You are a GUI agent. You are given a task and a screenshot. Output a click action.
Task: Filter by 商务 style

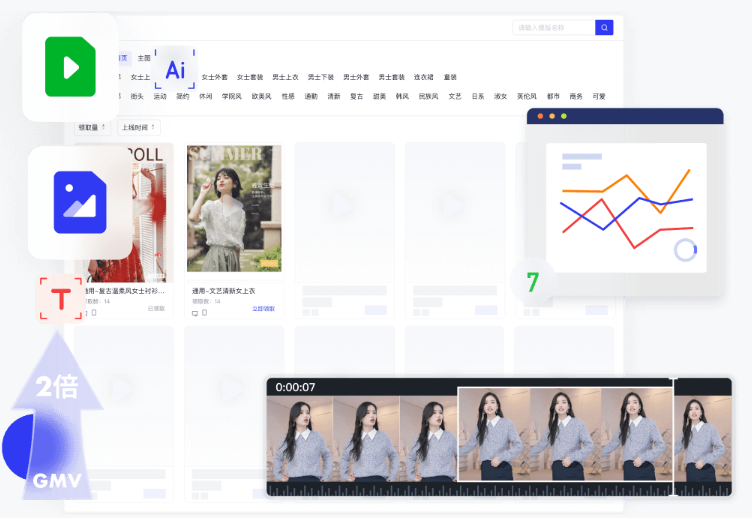coord(576,96)
